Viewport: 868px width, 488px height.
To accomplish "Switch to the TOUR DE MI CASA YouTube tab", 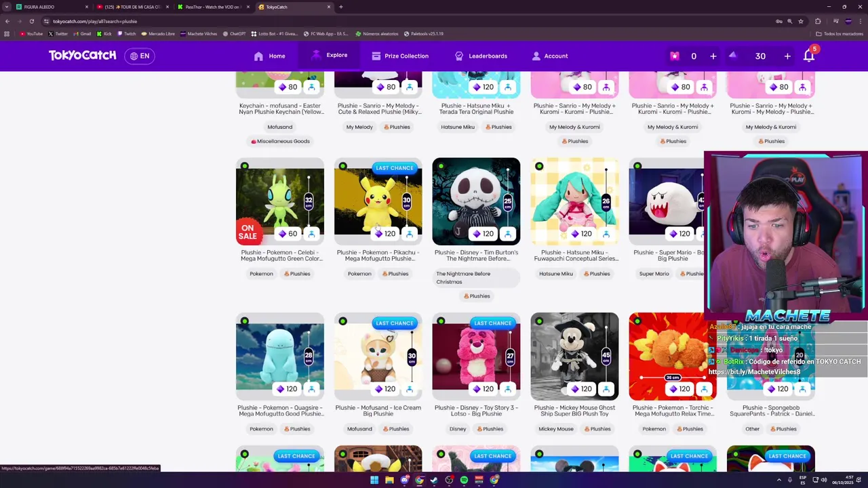I will coord(132,7).
